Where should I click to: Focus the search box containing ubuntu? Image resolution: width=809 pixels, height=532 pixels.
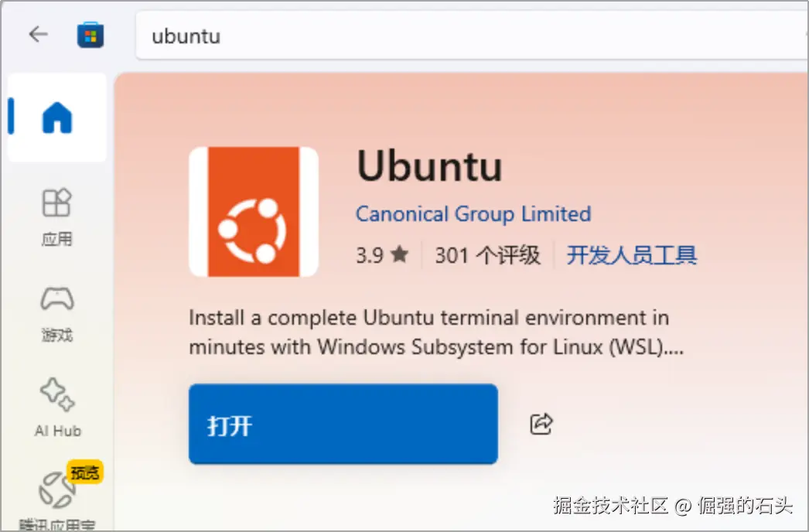[x=472, y=36]
